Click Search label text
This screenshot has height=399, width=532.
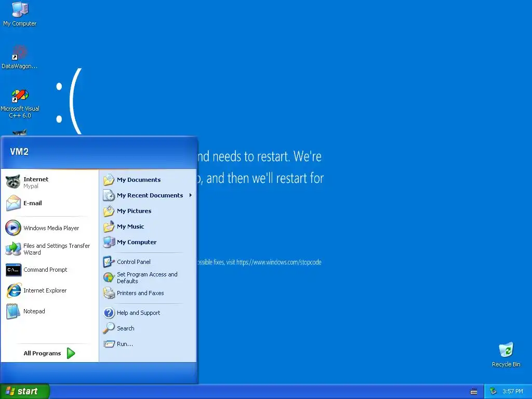pyautogui.click(x=126, y=328)
